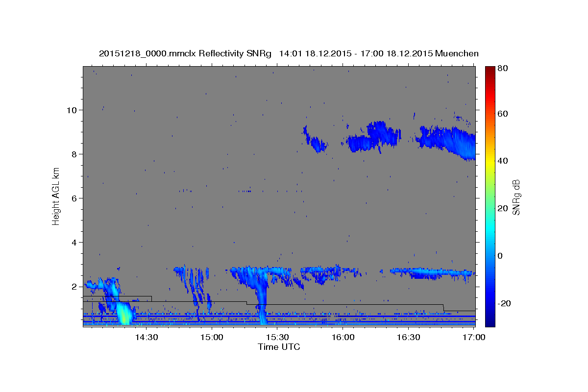The width and height of the screenshot is (588, 392).
Task: Click the colorbar value 20
Action: click(502, 208)
